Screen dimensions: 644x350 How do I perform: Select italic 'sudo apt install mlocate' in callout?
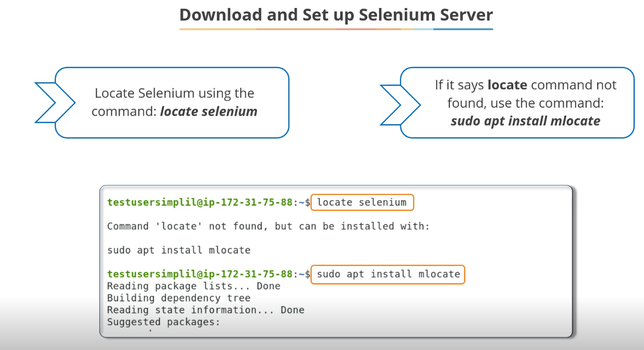pyautogui.click(x=525, y=121)
